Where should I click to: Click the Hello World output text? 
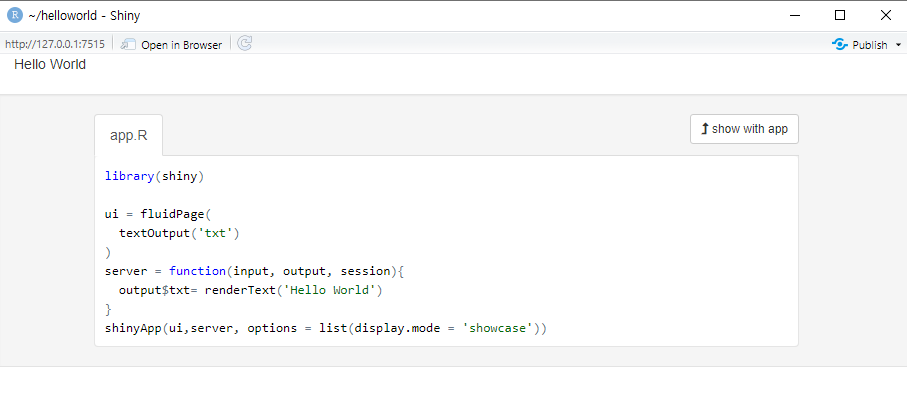click(x=50, y=64)
